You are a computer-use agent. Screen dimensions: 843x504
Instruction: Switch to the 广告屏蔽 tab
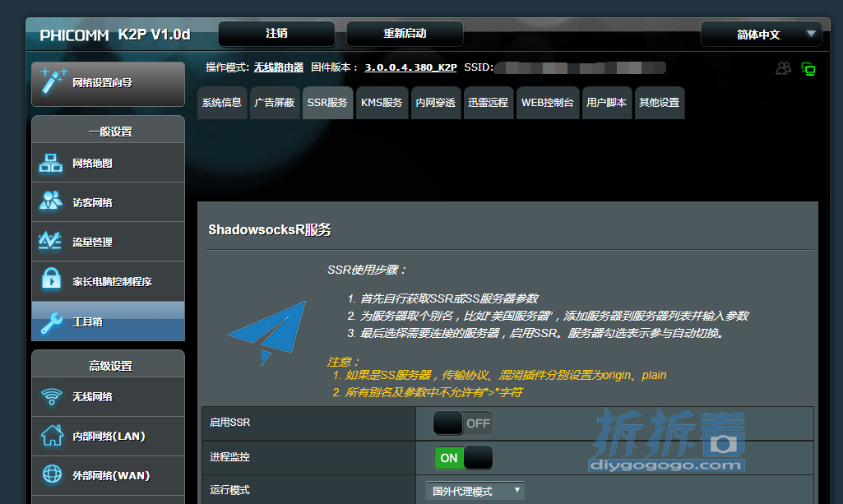pyautogui.click(x=274, y=103)
